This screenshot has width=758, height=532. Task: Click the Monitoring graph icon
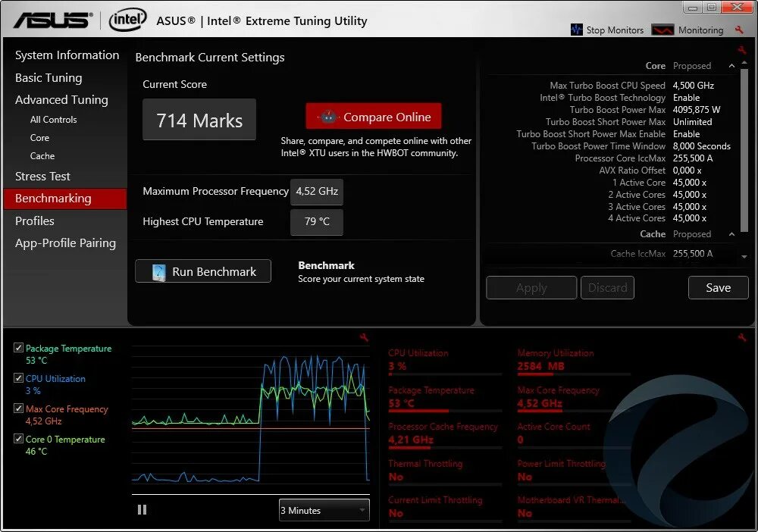pyautogui.click(x=662, y=30)
